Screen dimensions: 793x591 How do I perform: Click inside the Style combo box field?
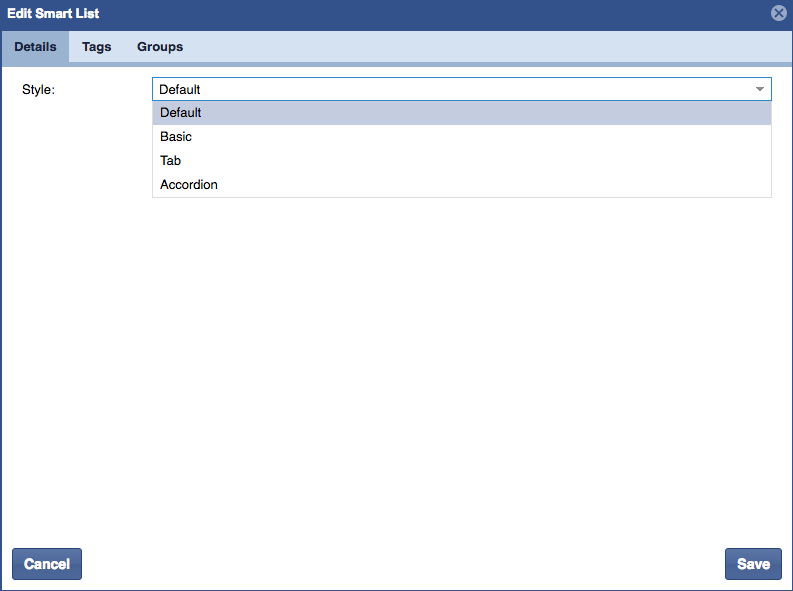[450, 89]
